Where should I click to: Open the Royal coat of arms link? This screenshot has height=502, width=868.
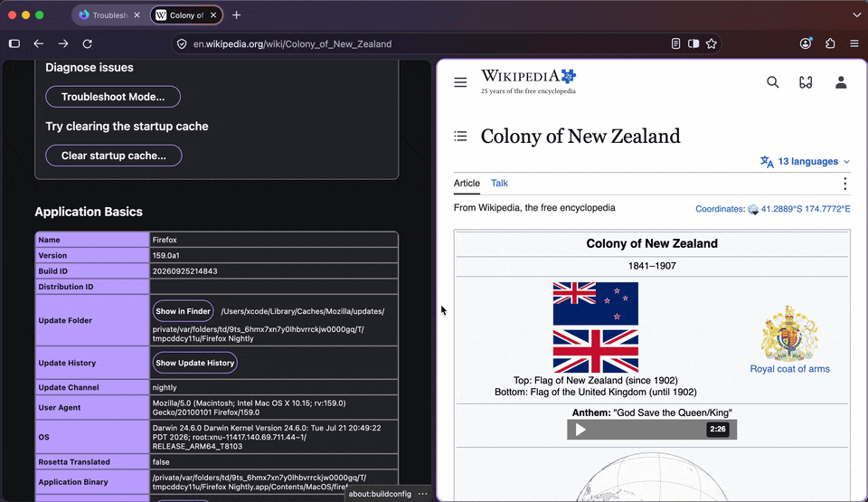789,369
